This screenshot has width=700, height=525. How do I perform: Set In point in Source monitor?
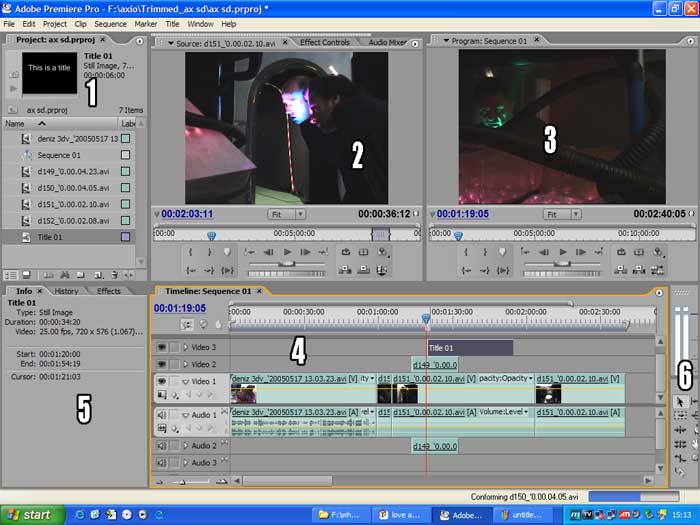pyautogui.click(x=191, y=252)
